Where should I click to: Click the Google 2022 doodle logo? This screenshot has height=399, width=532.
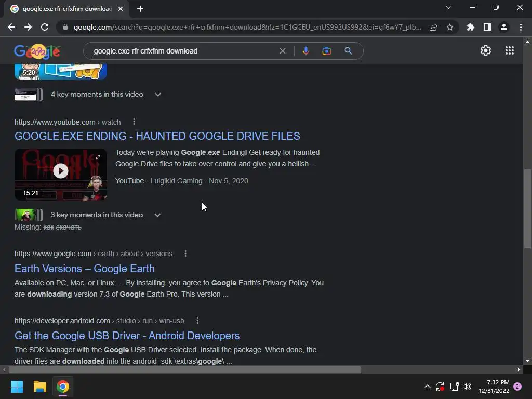(37, 51)
